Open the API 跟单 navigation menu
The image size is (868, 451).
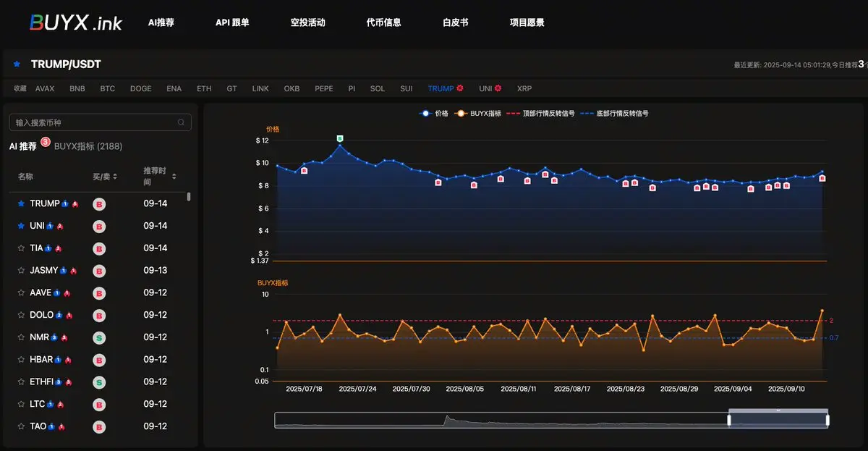[x=232, y=22]
